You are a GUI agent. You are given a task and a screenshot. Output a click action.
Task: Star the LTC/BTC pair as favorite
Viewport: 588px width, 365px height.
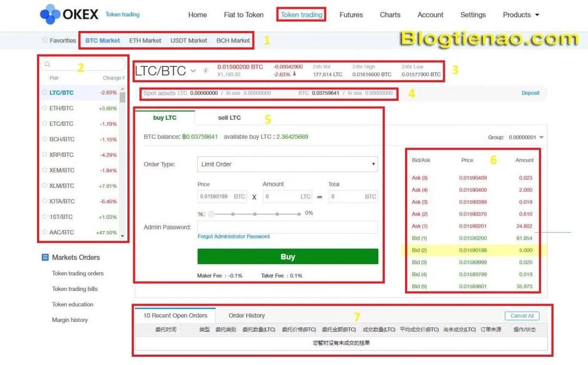[x=45, y=92]
